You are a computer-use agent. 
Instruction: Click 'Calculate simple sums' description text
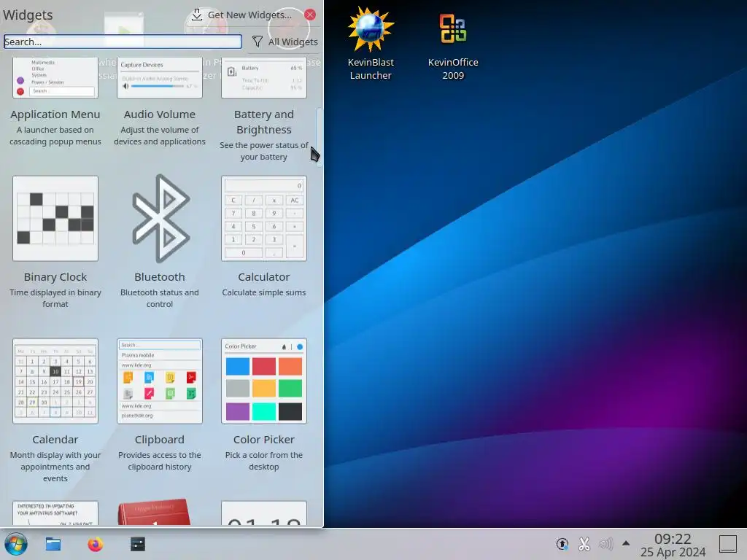264,292
